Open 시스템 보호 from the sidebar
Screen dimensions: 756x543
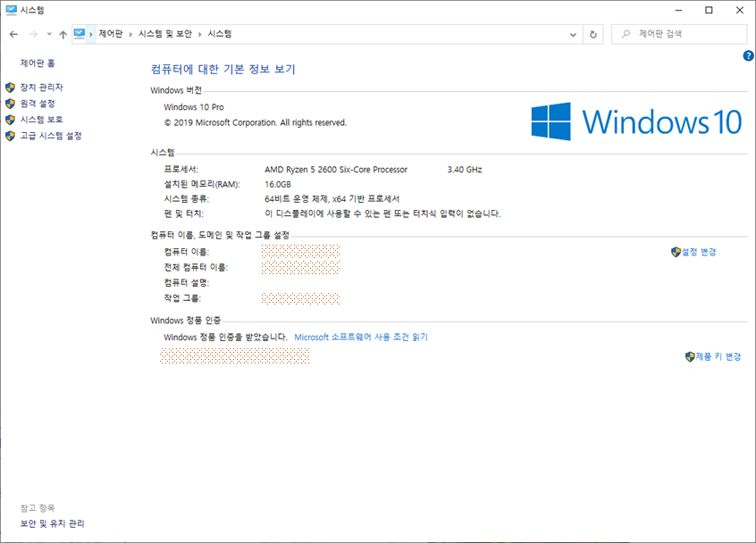click(x=41, y=120)
